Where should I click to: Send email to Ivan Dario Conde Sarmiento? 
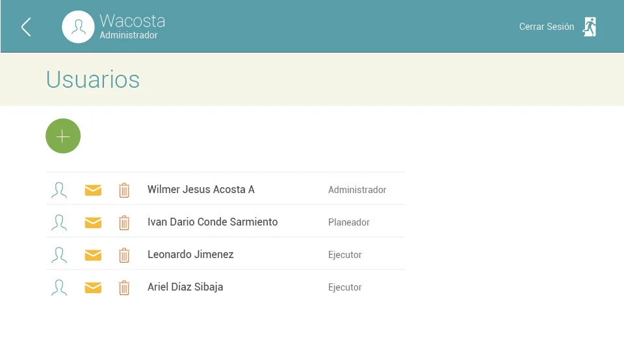click(93, 222)
